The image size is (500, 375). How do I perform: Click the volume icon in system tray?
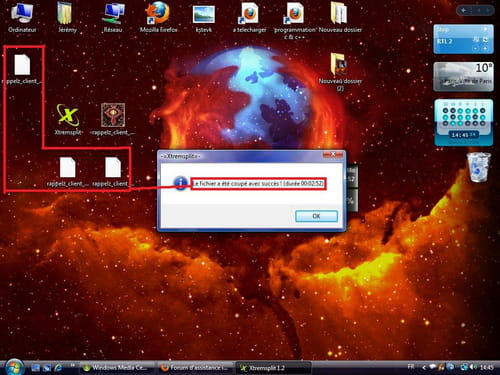click(x=474, y=367)
